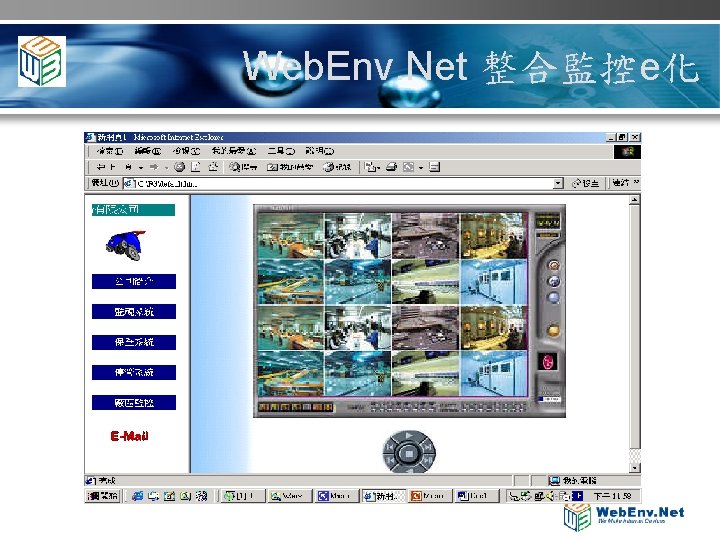The image size is (720, 540).
Task: Launch Internet Explorer from quick launch
Action: click(137, 496)
